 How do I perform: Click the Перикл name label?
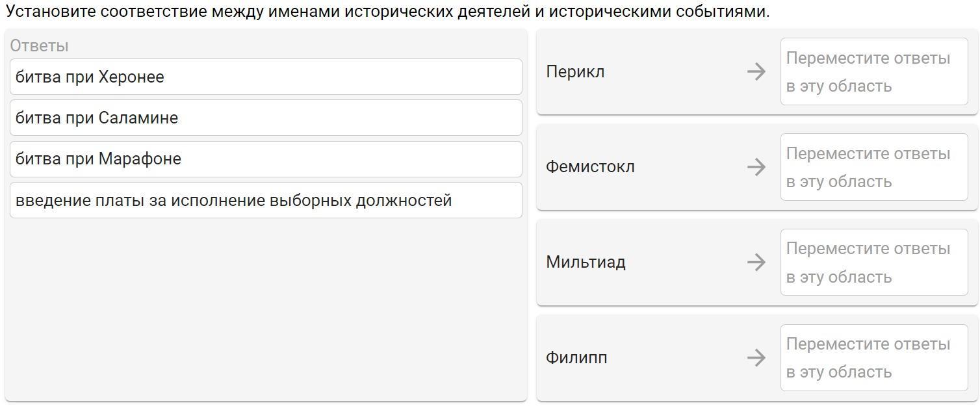(x=575, y=71)
